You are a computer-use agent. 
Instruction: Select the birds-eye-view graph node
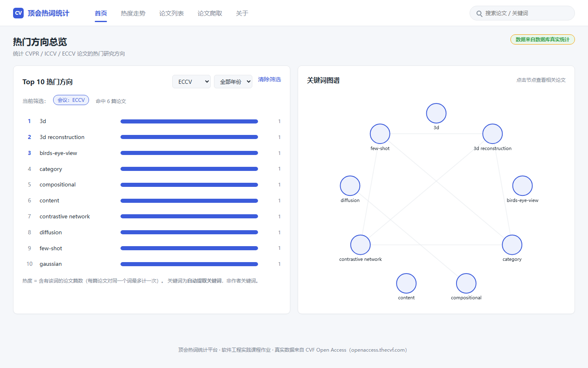point(522,186)
